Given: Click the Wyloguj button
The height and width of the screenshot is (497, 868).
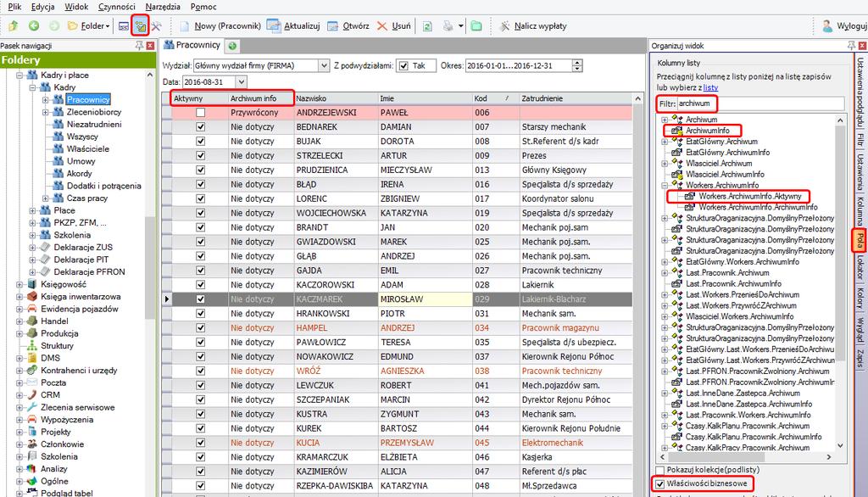Looking at the screenshot, I should [x=844, y=26].
